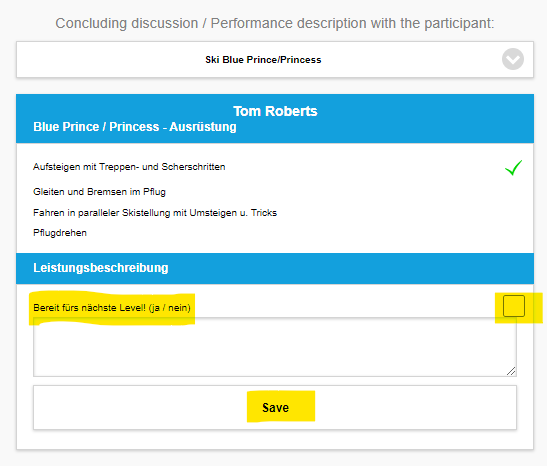Click Blue Prince / Princess - Ausrüstung subtitle

[x=135, y=127]
